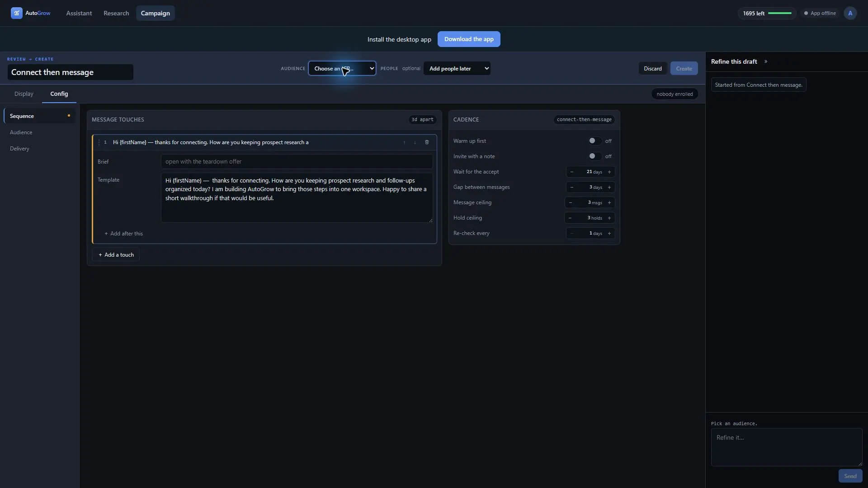Switch to the Config tab
Viewport: 868px width, 488px height.
click(59, 94)
